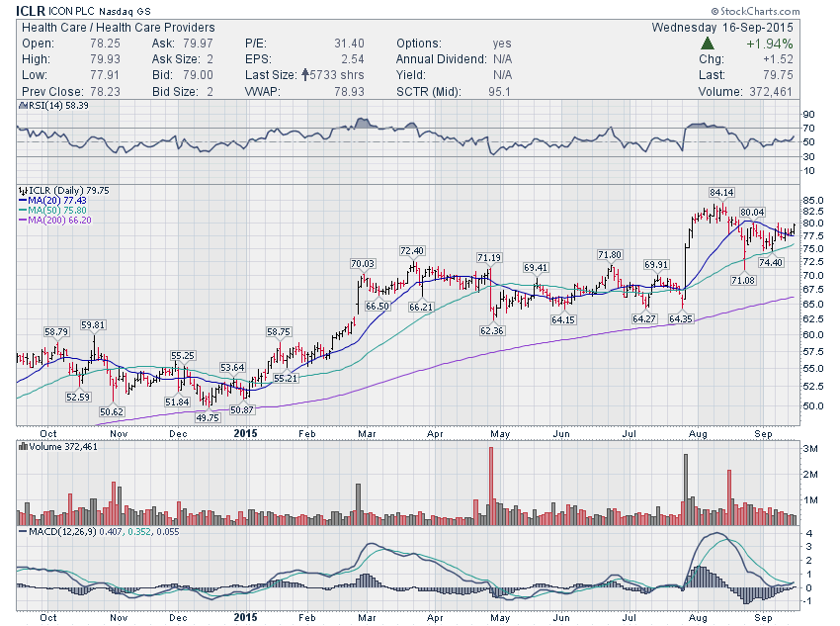Click the 64.15 low annotation
This screenshot has height=626, width=840.
click(563, 319)
